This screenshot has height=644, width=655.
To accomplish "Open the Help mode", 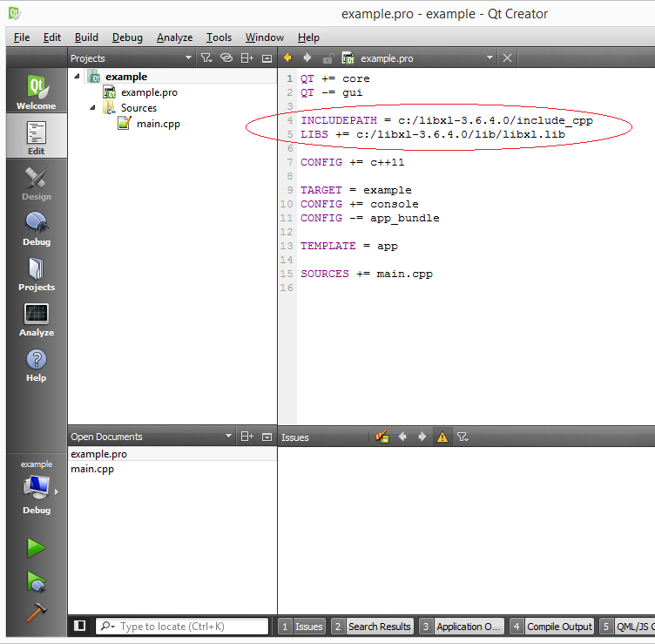I will pyautogui.click(x=37, y=364).
